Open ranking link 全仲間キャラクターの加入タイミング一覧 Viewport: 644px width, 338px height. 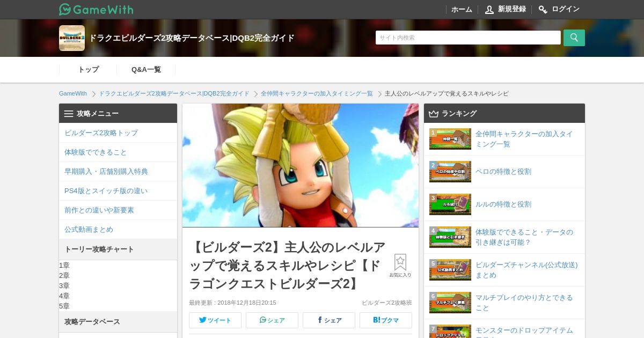pos(524,139)
